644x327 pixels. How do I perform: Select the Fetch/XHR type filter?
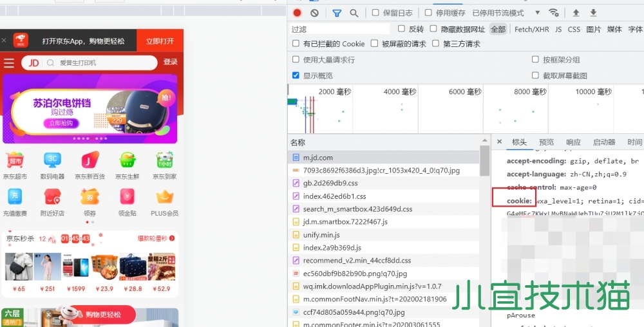pyautogui.click(x=531, y=29)
